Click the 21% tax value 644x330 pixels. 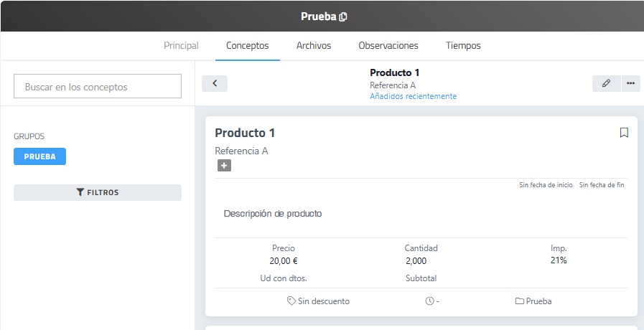tap(559, 260)
